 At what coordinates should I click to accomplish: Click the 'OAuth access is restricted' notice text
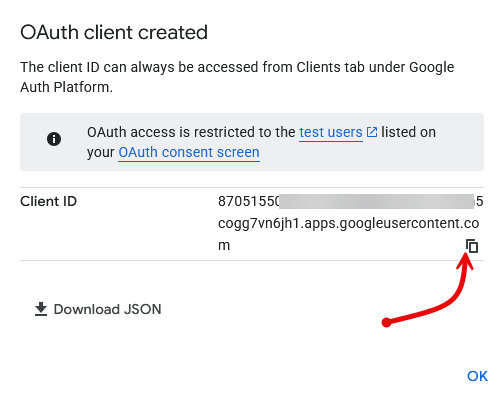(261, 142)
